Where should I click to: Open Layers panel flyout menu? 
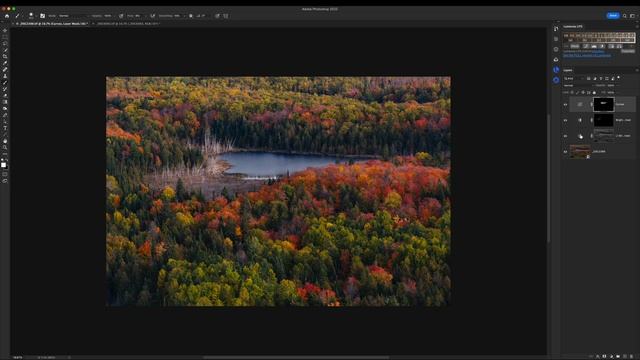(637, 70)
